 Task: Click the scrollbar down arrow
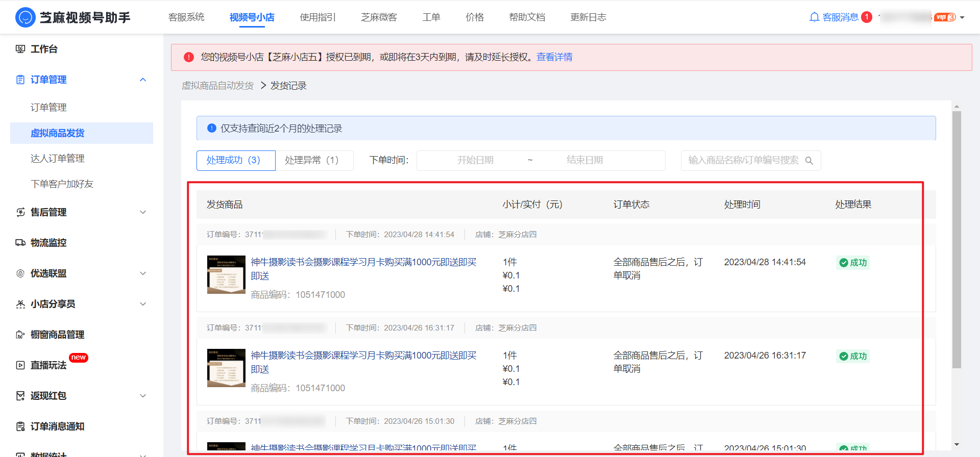point(957,444)
